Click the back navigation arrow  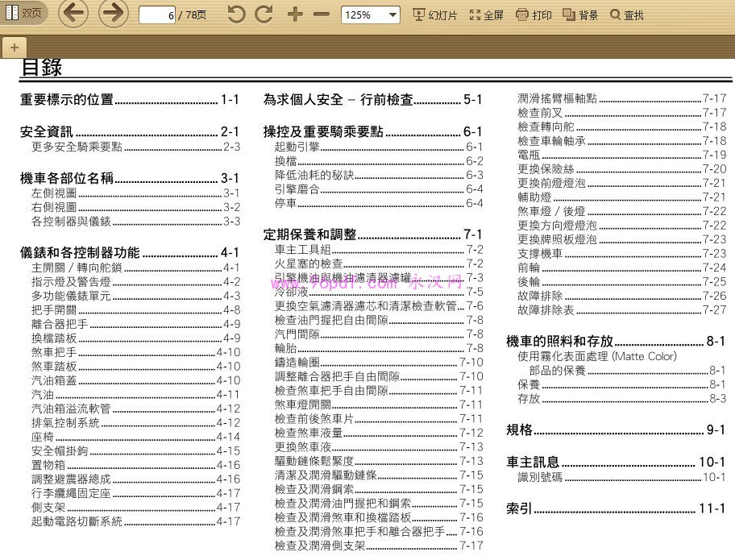pos(73,13)
